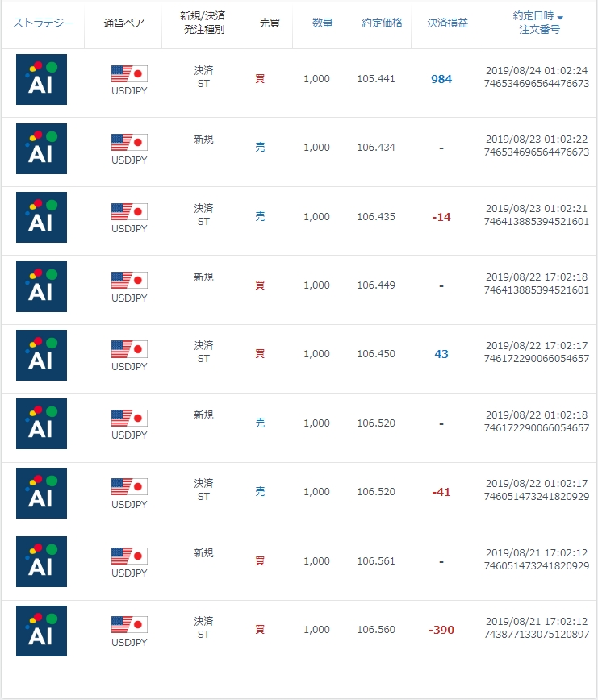Sort by the 約定価格 column header
The width and height of the screenshot is (598, 700).
tap(383, 23)
